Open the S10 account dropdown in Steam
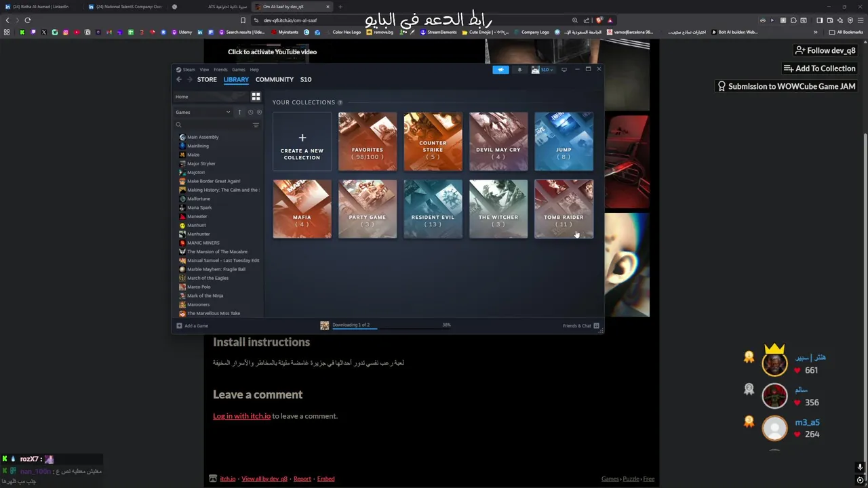Screen dimensions: 868x488 click(543, 69)
